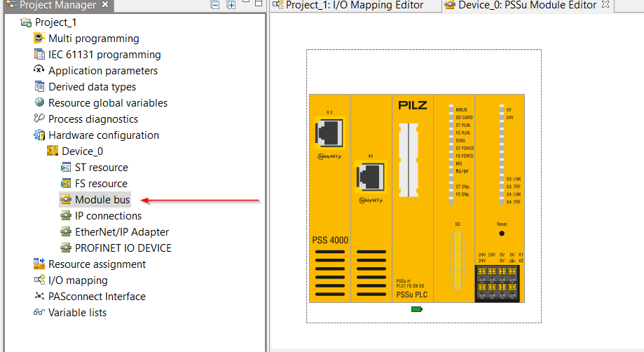Click the X3 SafetyNET p Ethernet port
The image size is (644, 352).
pyautogui.click(x=329, y=133)
